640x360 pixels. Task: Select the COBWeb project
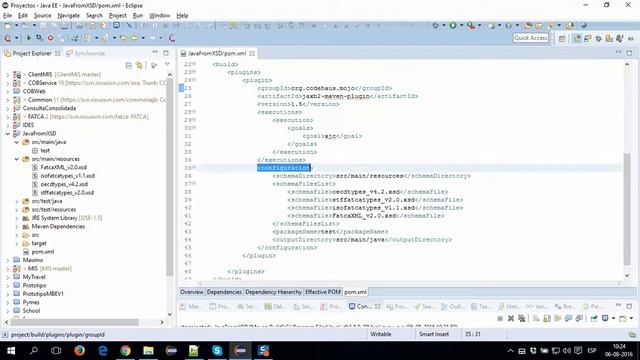click(34, 91)
